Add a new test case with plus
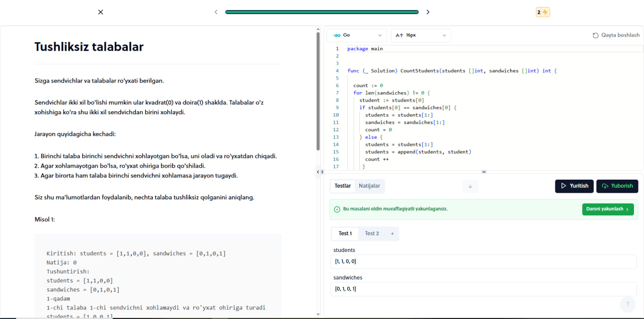The height and width of the screenshot is (319, 644). 392,233
